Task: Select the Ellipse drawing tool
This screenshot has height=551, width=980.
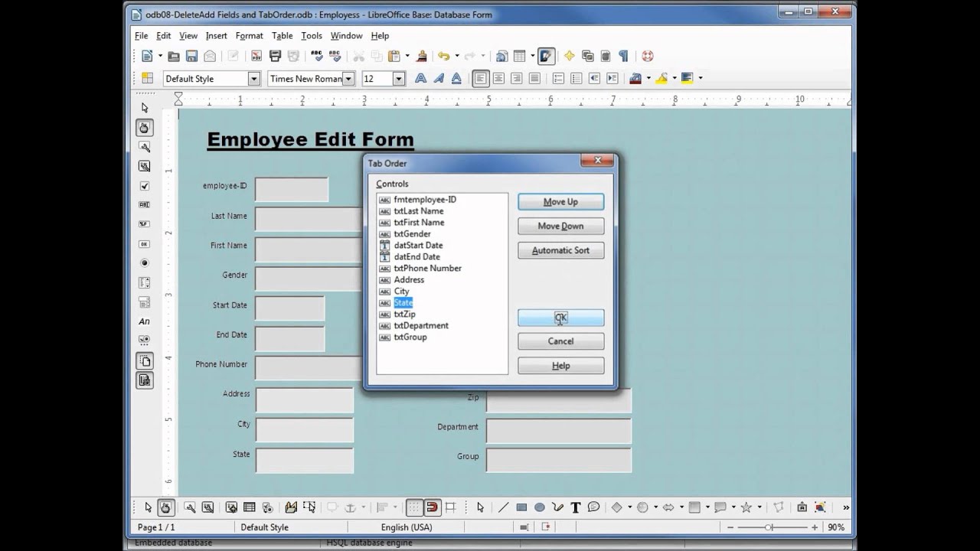Action: point(540,507)
